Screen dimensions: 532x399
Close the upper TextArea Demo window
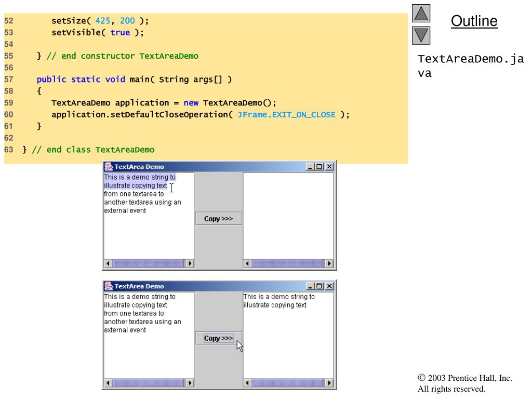click(x=329, y=167)
